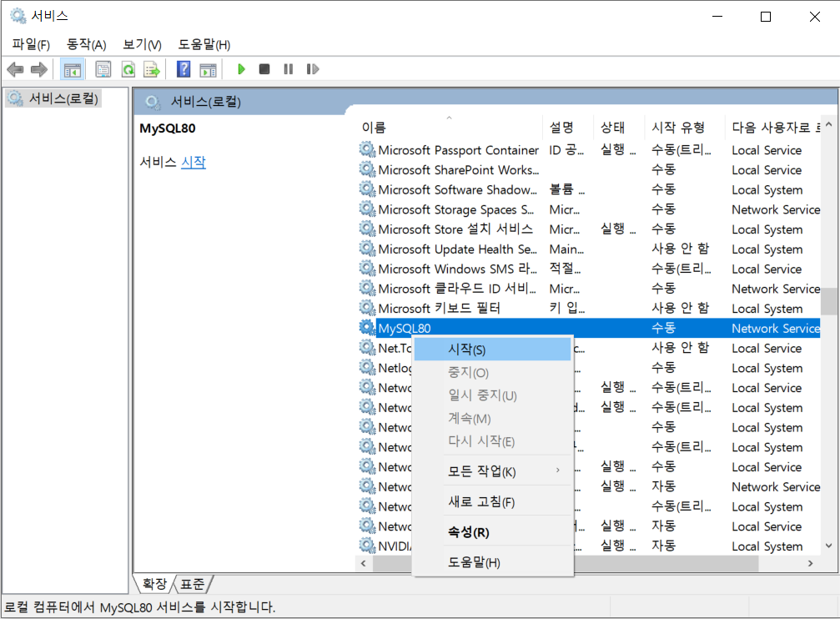
Task: Click the Back arrow toolbar icon
Action: pyautogui.click(x=16, y=69)
